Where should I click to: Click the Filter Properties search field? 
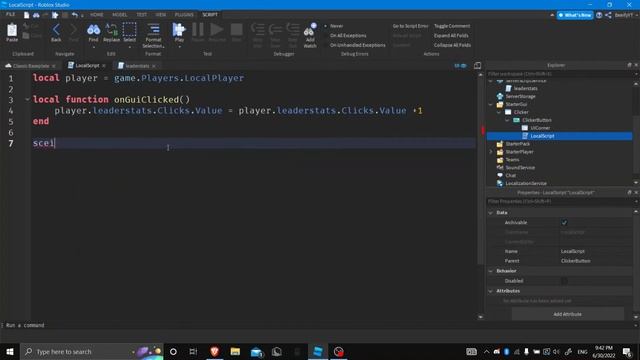tap(559, 201)
